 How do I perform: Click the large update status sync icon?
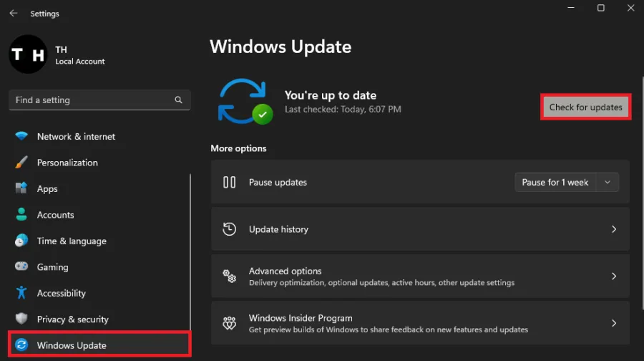(245, 101)
